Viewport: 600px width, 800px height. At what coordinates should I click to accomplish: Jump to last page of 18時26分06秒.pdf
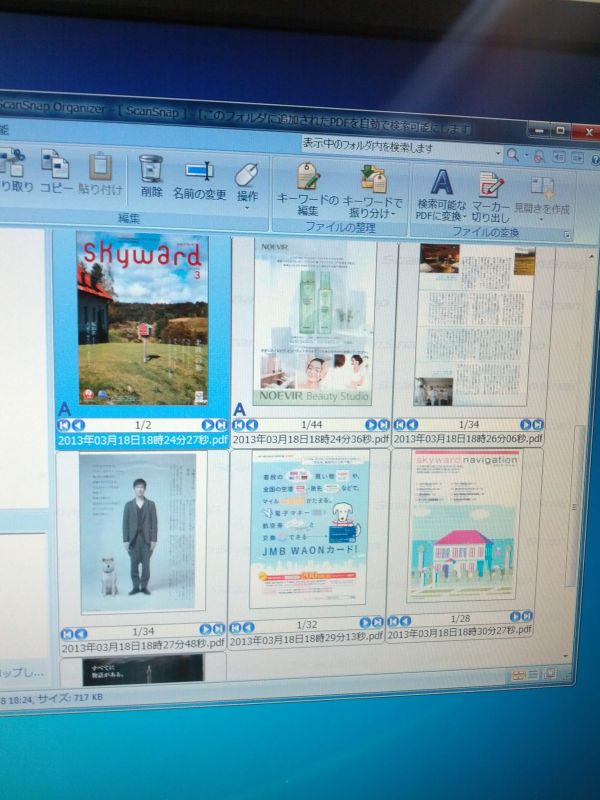[x=538, y=424]
